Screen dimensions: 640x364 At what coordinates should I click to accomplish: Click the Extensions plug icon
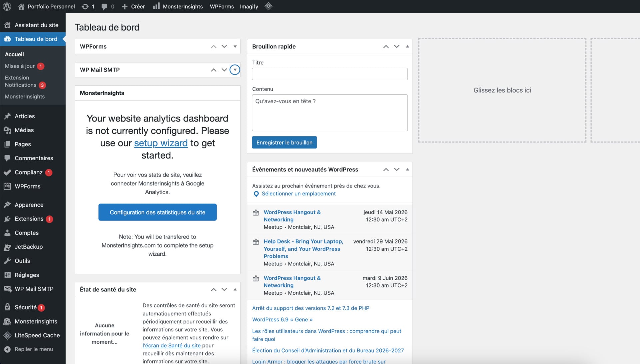point(7,219)
